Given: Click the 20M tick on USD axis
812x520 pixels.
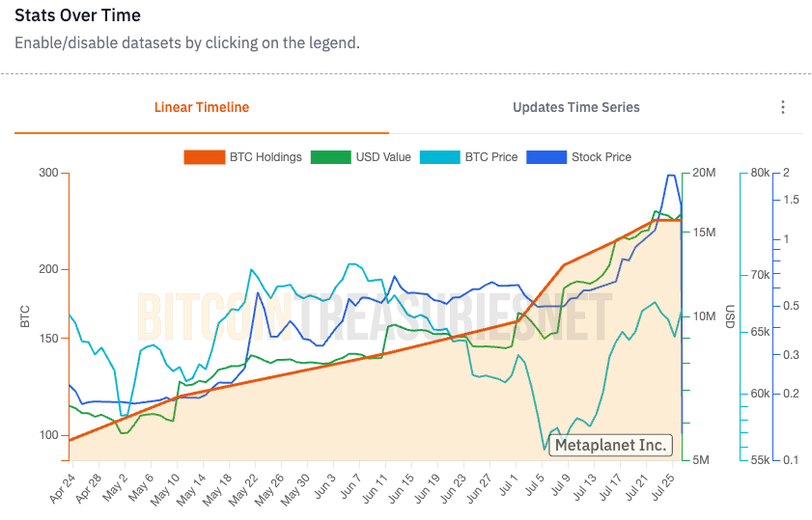Looking at the screenshot, I should [x=704, y=173].
